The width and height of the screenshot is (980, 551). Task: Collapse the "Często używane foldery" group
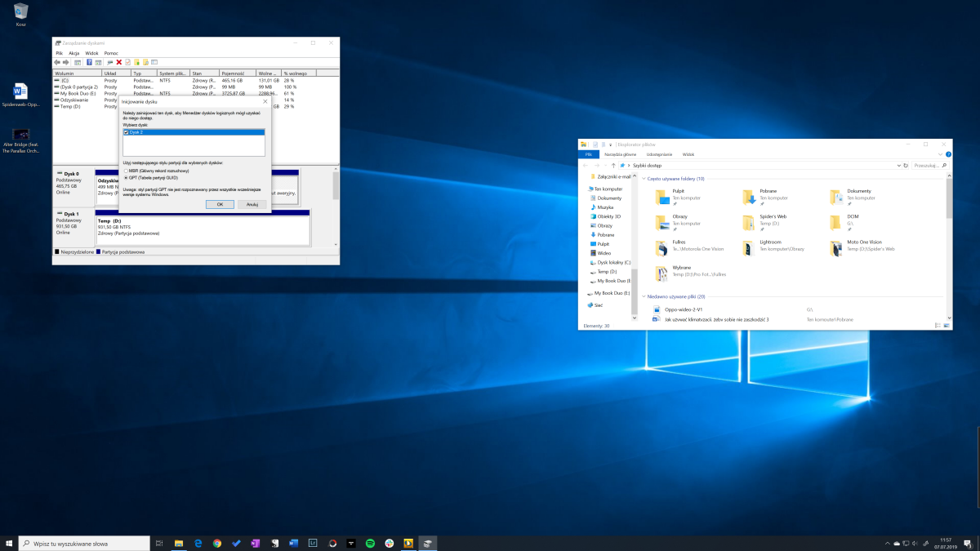click(644, 179)
